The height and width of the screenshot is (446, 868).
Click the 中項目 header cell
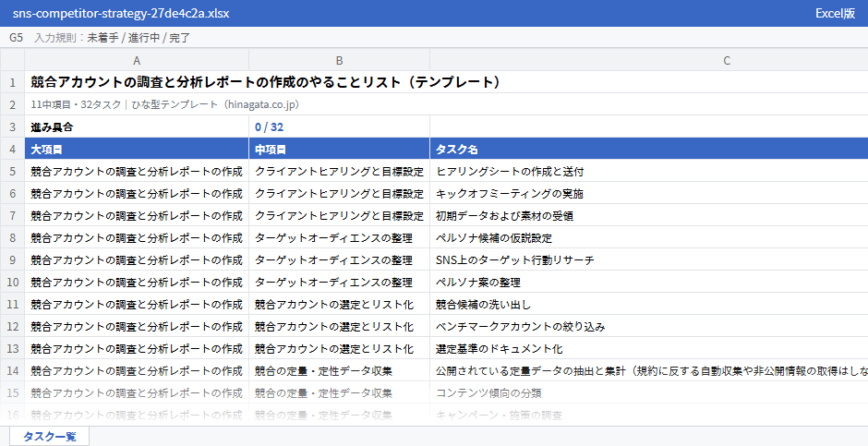click(x=339, y=149)
